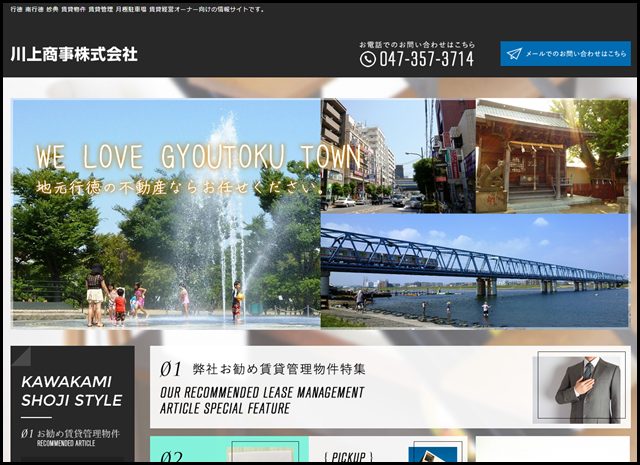
Task: Click the KAWAKAMI SHOJI STYLE heading
Action: (72, 391)
